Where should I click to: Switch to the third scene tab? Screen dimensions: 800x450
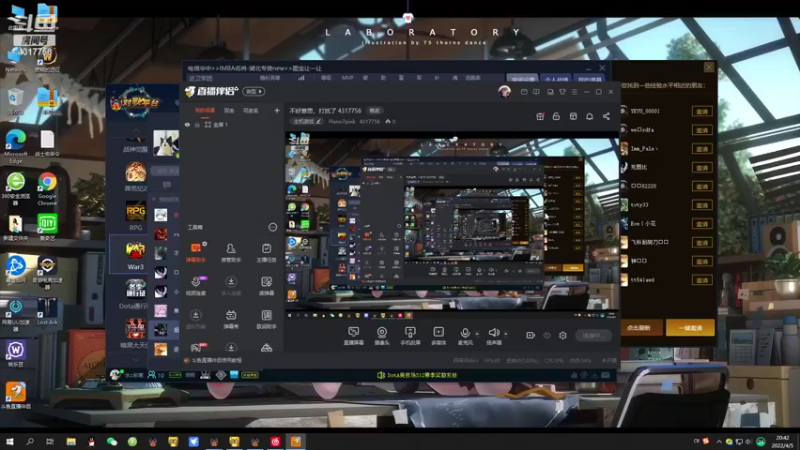(251, 110)
